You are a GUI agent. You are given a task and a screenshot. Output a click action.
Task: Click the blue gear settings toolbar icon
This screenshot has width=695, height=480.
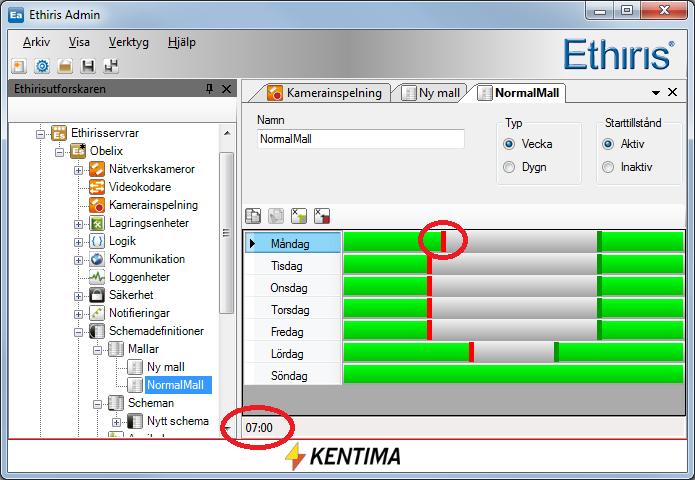(42, 66)
